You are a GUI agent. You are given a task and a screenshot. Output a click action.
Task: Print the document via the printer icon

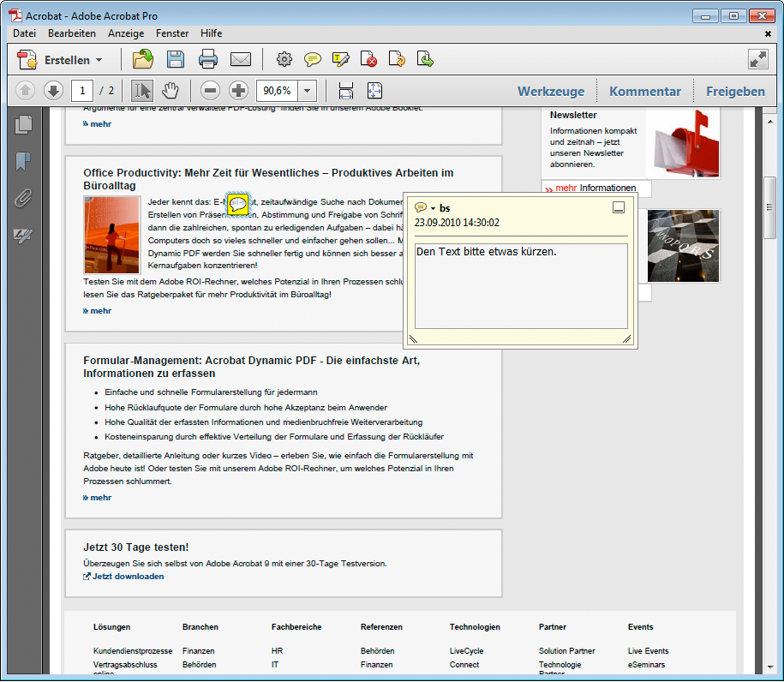pyautogui.click(x=208, y=59)
